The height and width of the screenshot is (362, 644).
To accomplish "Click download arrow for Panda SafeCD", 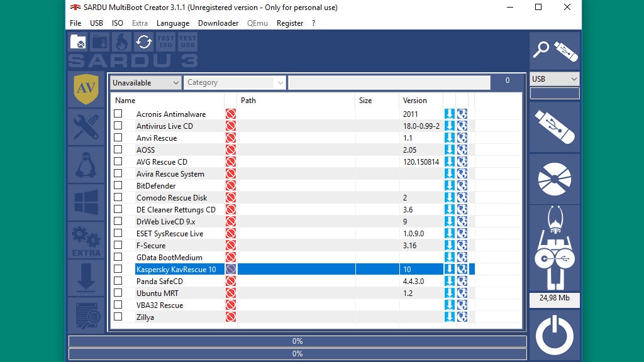I will [x=449, y=281].
